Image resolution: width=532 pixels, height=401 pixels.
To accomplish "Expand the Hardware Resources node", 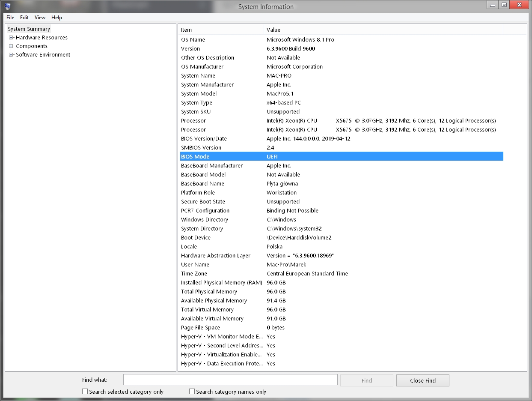I will pos(11,38).
